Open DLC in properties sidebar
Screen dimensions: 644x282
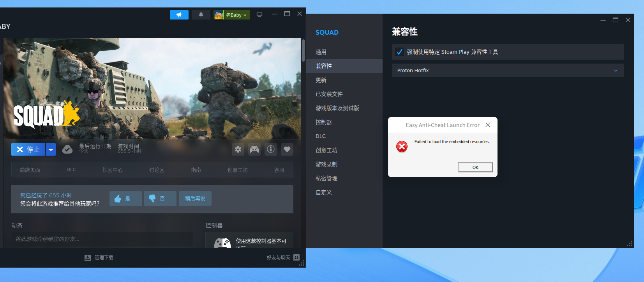click(344, 136)
